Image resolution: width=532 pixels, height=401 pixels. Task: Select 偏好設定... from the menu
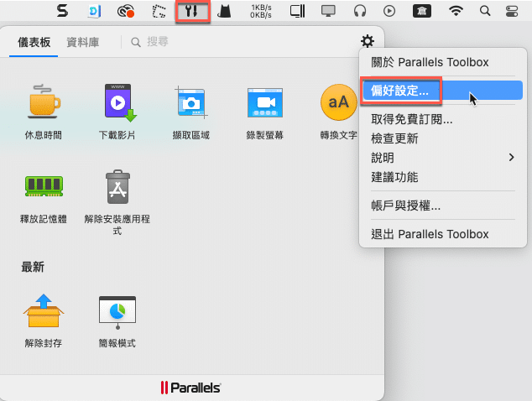pyautogui.click(x=443, y=91)
